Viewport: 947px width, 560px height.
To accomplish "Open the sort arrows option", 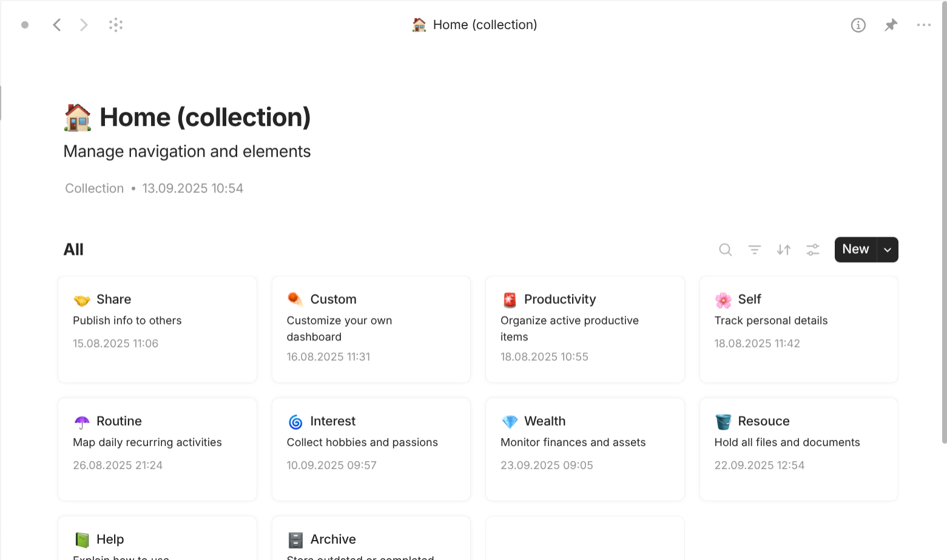I will point(783,249).
